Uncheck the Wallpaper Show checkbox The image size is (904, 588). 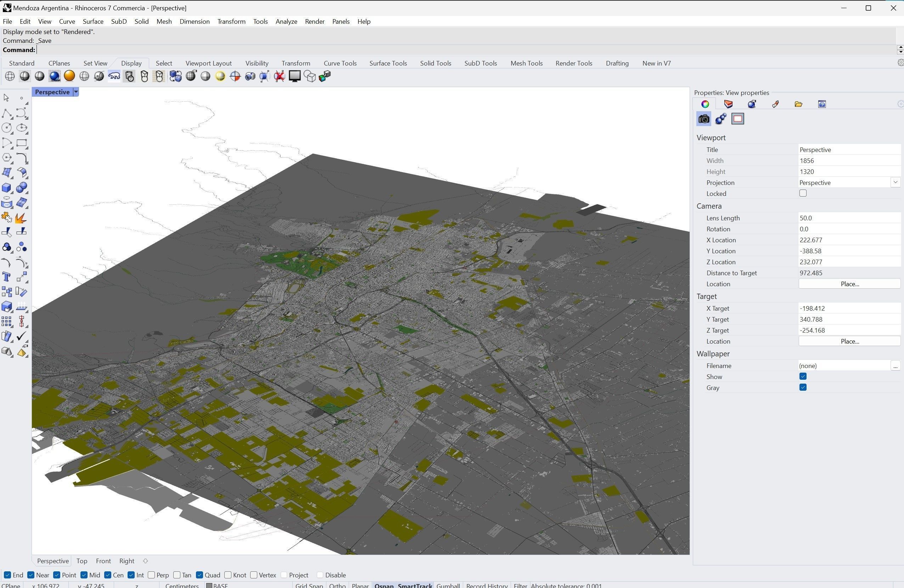pyautogui.click(x=803, y=377)
